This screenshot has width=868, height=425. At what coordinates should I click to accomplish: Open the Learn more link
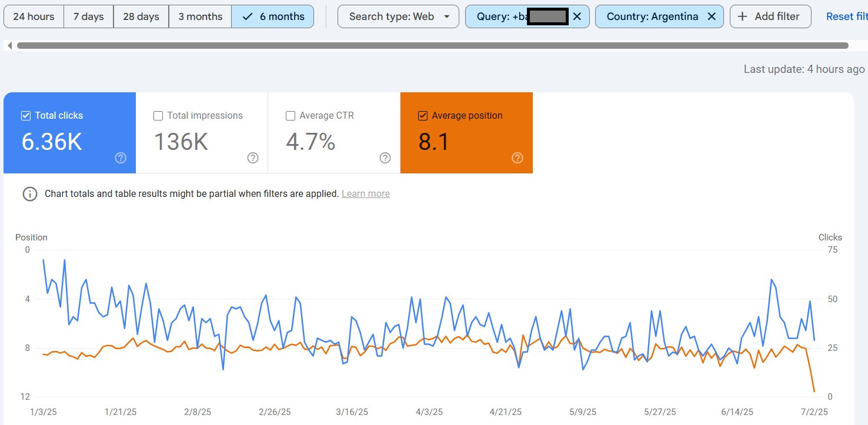pyautogui.click(x=366, y=194)
